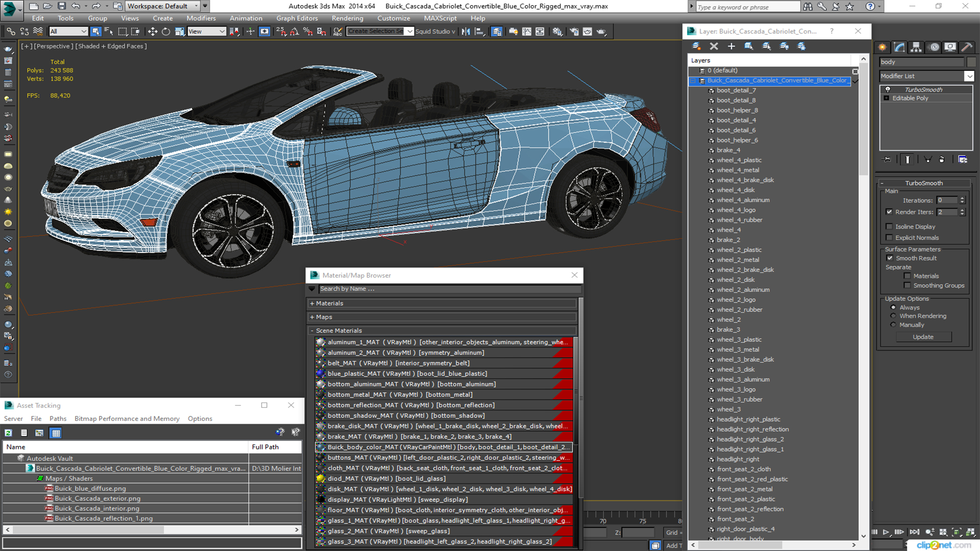Select Buick_blue_diffuse.png in Asset Tracking
Image resolution: width=980 pixels, height=551 pixels.
90,489
